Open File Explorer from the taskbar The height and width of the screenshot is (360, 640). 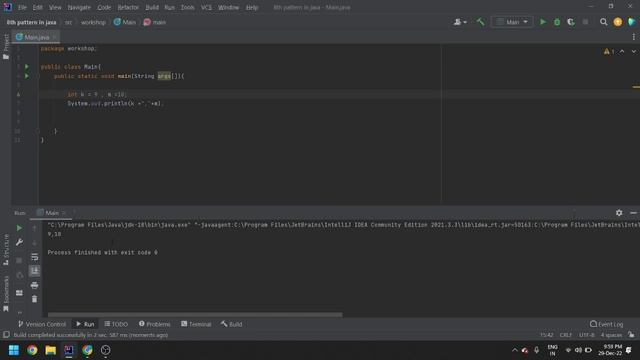(x=51, y=350)
